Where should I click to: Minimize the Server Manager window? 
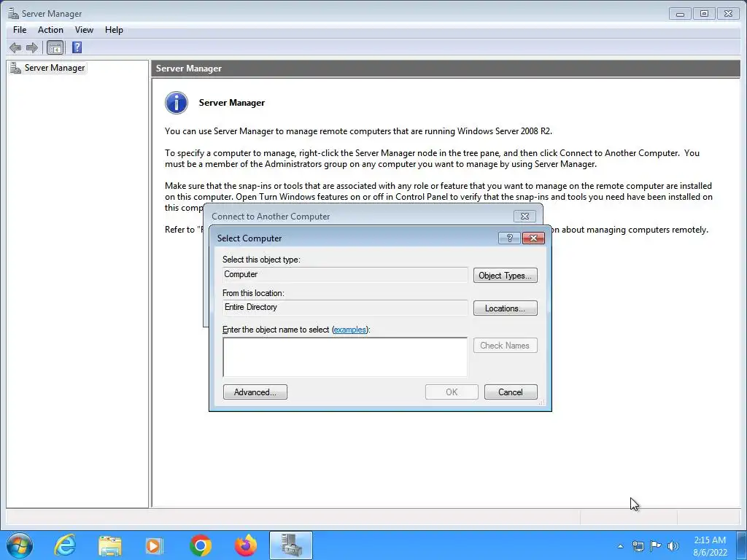(x=680, y=14)
